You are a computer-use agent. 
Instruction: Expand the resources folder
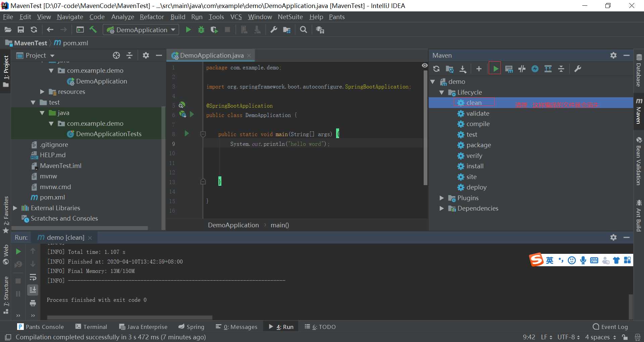42,92
